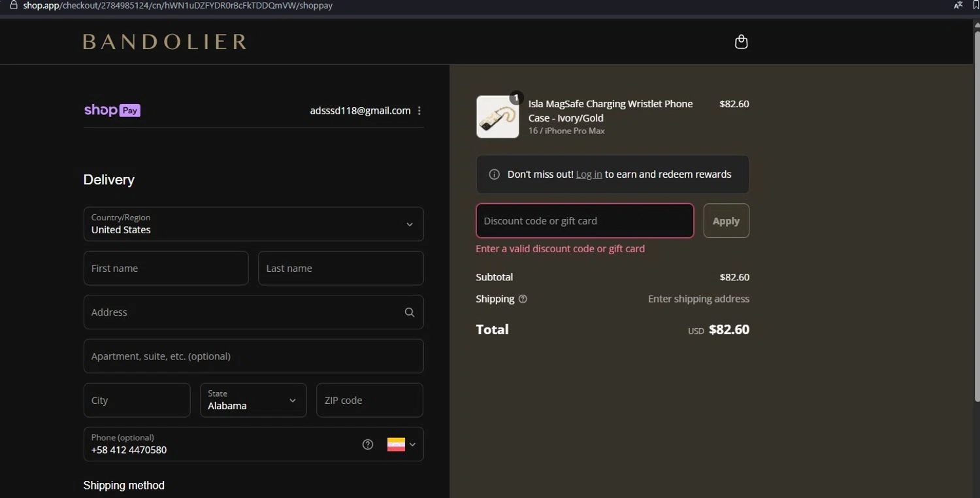Open the phone country flag selector
This screenshot has height=498, width=980.
click(x=401, y=444)
